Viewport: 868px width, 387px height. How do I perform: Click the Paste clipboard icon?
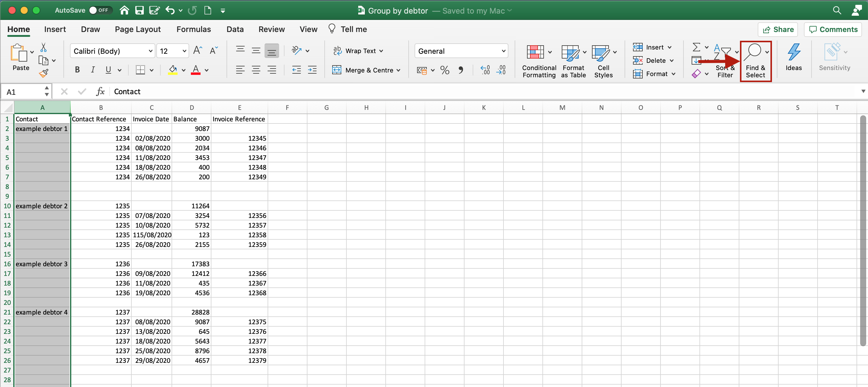point(19,53)
